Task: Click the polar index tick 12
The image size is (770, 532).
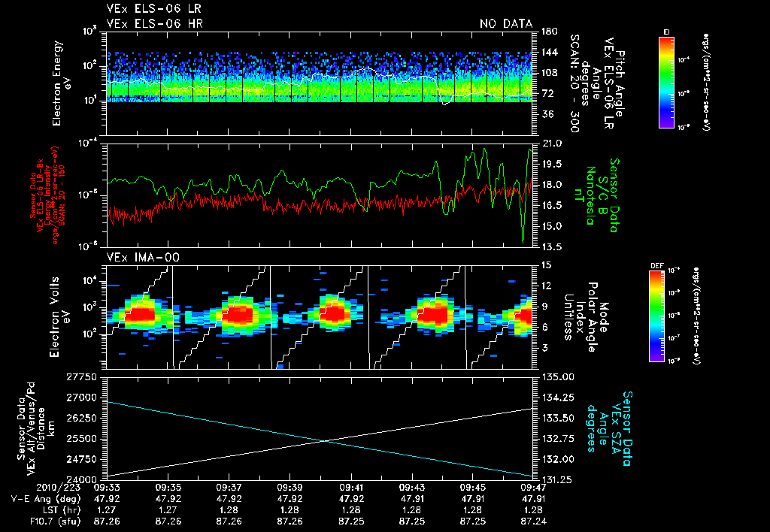Action: [547, 286]
